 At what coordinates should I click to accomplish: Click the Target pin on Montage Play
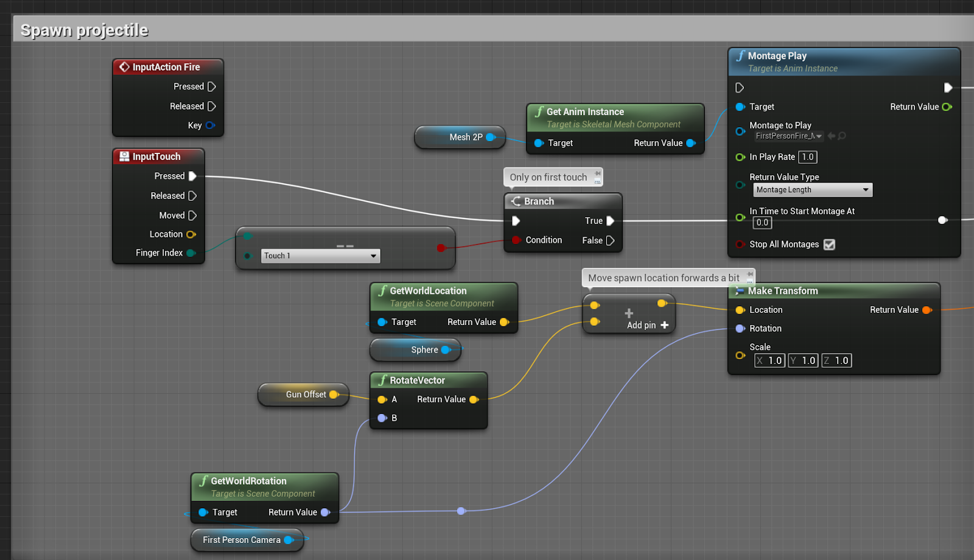click(x=740, y=107)
